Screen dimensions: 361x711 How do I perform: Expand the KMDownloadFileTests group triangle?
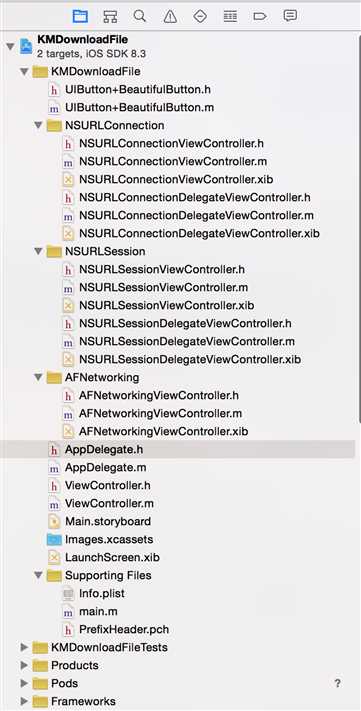point(24,647)
